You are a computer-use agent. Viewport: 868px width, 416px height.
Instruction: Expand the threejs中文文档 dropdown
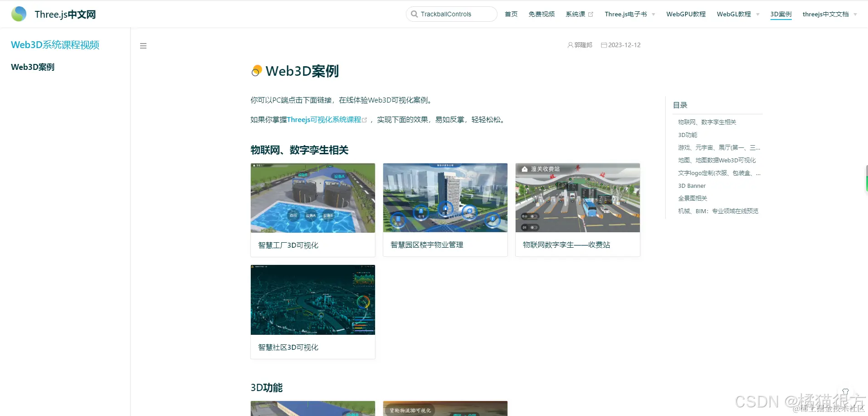(x=826, y=14)
